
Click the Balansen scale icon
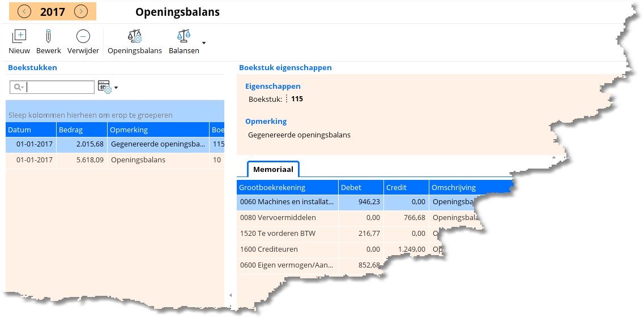pyautogui.click(x=184, y=37)
